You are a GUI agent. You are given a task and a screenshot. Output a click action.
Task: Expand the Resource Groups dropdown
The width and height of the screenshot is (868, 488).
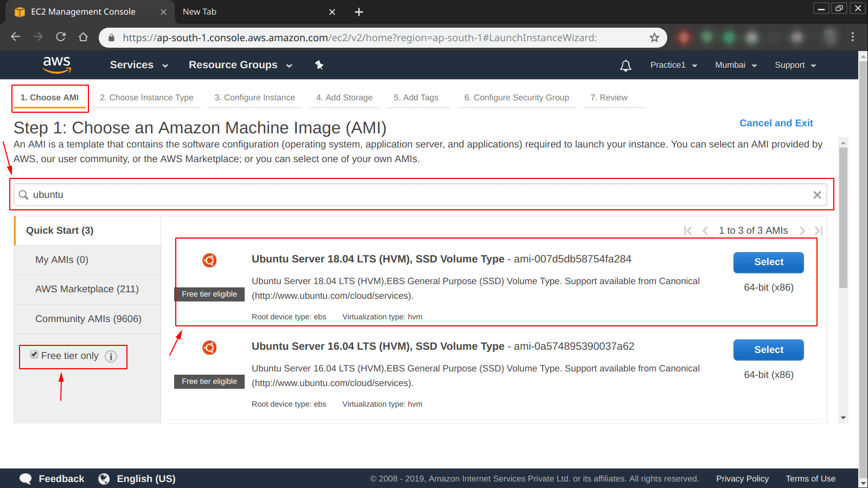pyautogui.click(x=240, y=65)
